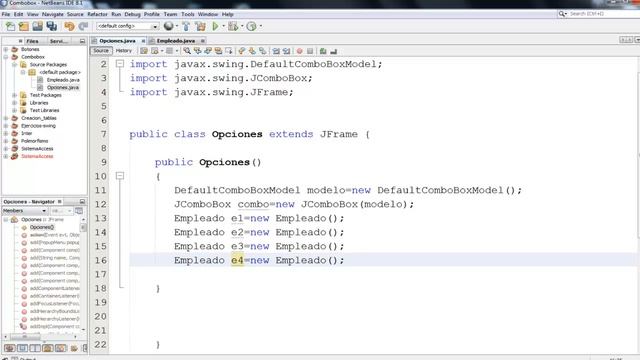The width and height of the screenshot is (640, 360).
Task: Click the Search field at top right
Action: tap(602, 14)
